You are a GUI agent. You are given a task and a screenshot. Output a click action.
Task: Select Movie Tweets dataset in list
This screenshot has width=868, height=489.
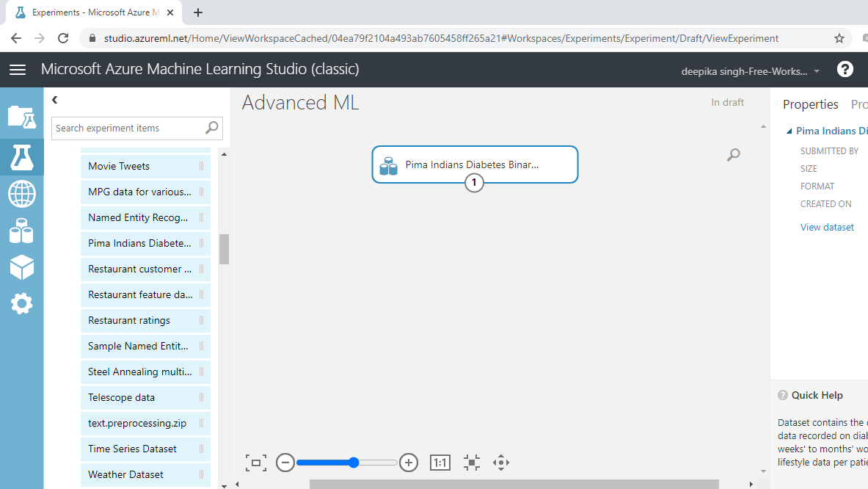pos(145,166)
